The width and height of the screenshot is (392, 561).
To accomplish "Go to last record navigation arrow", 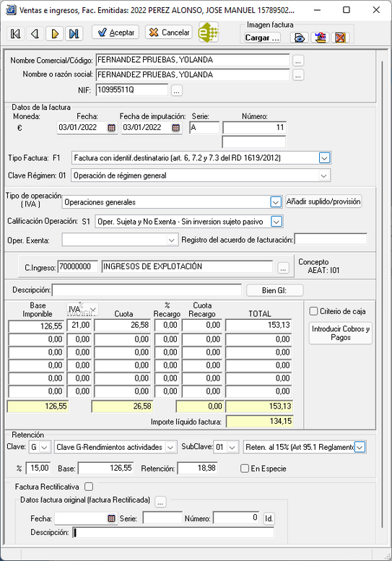I will pos(74,34).
